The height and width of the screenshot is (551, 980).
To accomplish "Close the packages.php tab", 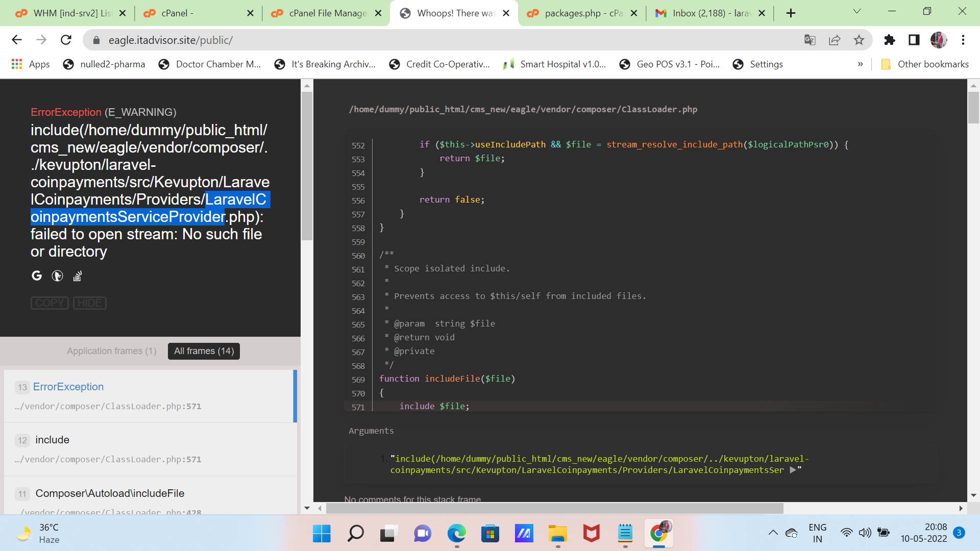I will 634,13.
